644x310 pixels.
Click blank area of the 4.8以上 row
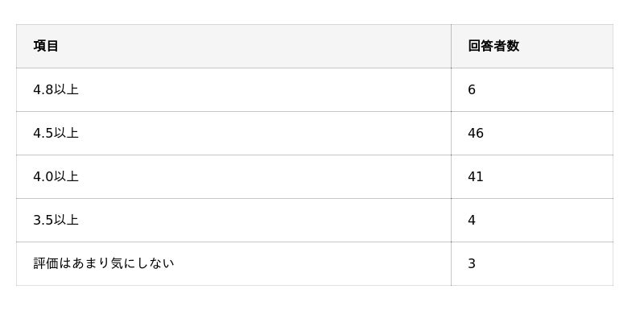[x=263, y=89]
